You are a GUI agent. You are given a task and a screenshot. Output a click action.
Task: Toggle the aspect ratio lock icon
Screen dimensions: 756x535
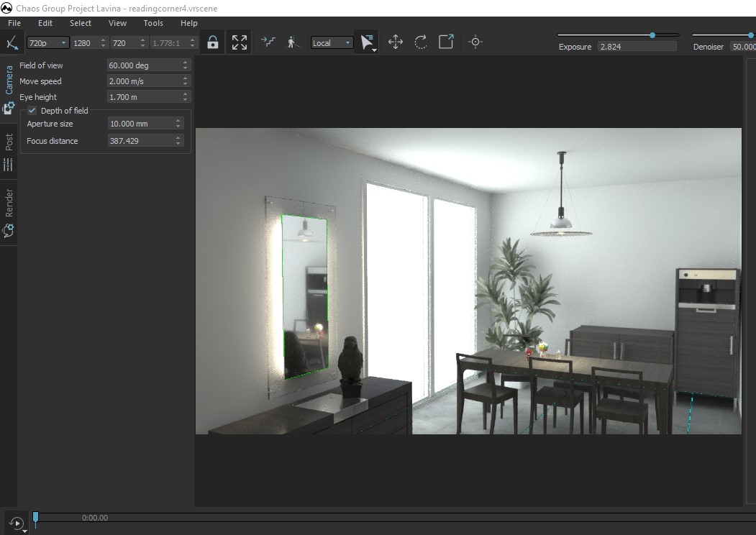[212, 42]
